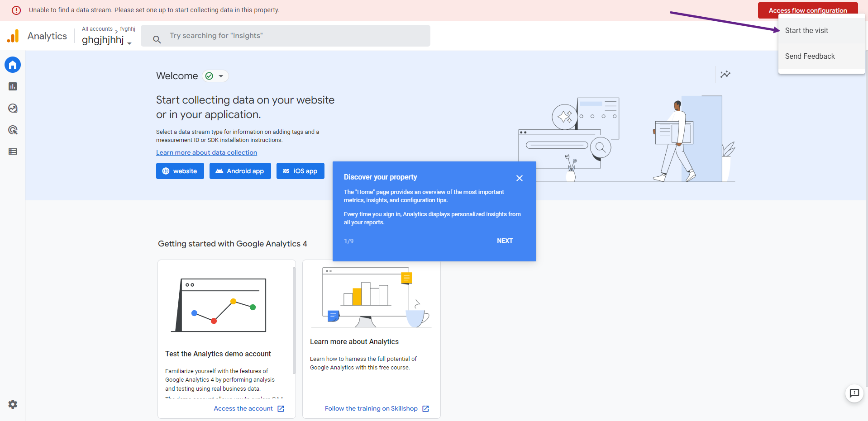
Task: Select Start the visit menu item
Action: 821,30
